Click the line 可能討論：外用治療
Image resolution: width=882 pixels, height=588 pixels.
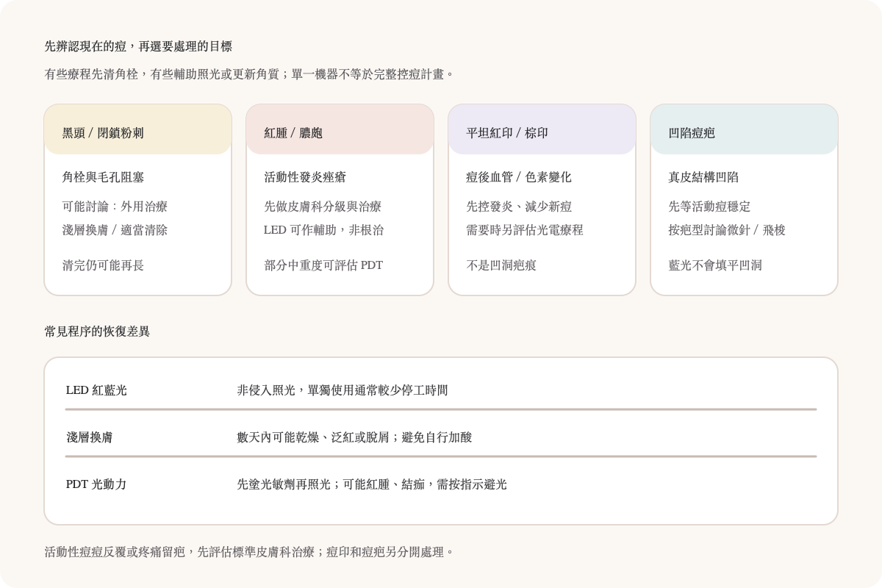115,207
